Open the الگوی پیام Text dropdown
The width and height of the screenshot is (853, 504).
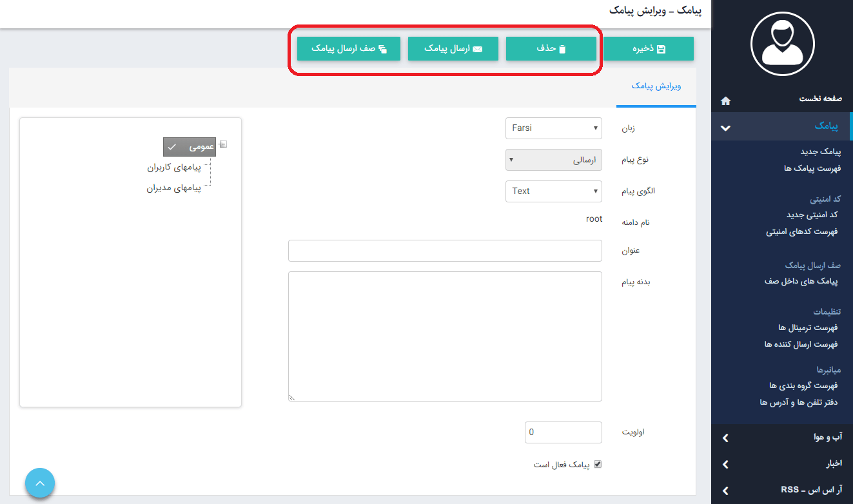pos(553,191)
